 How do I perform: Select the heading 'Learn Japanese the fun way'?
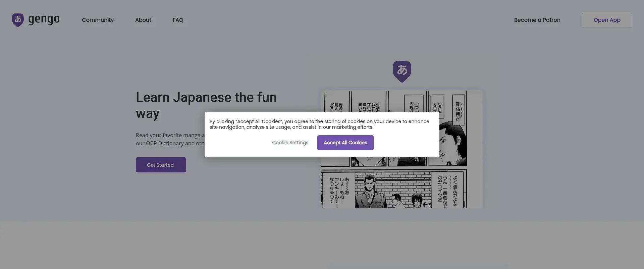click(x=206, y=105)
